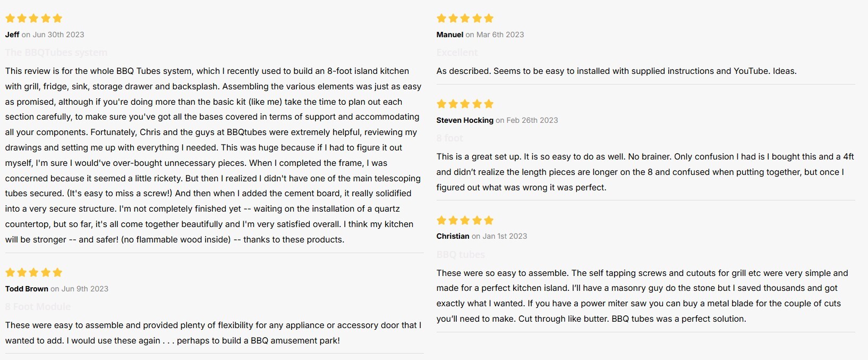Click reviewer name Steven Hocking
Viewport: 868px width, 360px height.
pos(465,120)
